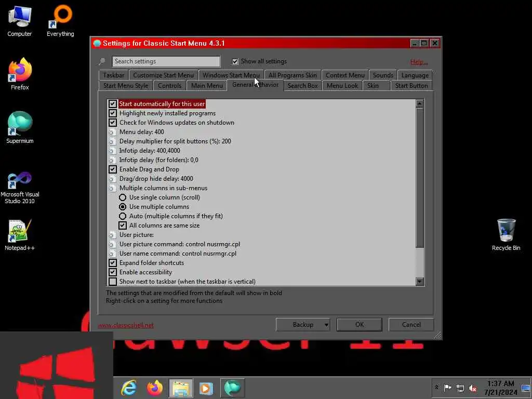Toggle Expand folder shortcuts checkbox
The image size is (532, 399).
pyautogui.click(x=113, y=263)
